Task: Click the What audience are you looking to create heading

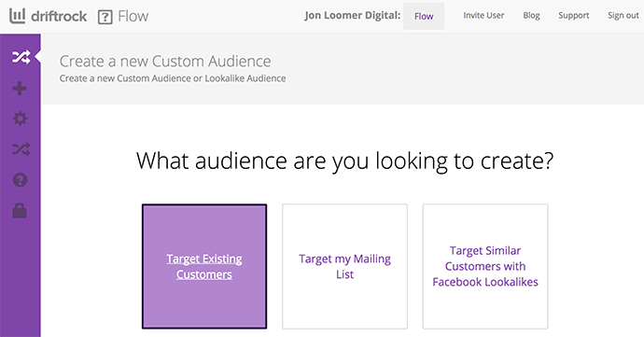Action: (345, 161)
